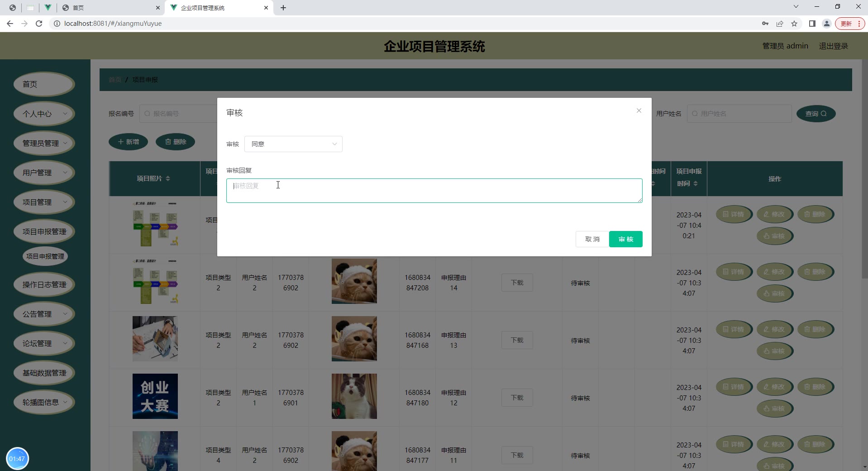Open the cat photo in the 申报理由12 row
The width and height of the screenshot is (868, 471).
point(354,396)
